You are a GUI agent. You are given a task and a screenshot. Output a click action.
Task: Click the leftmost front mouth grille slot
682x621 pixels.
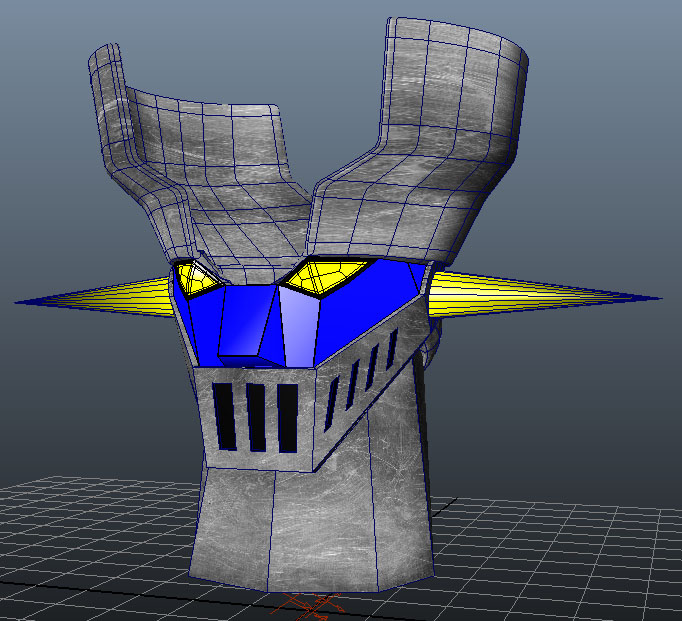coord(225,416)
